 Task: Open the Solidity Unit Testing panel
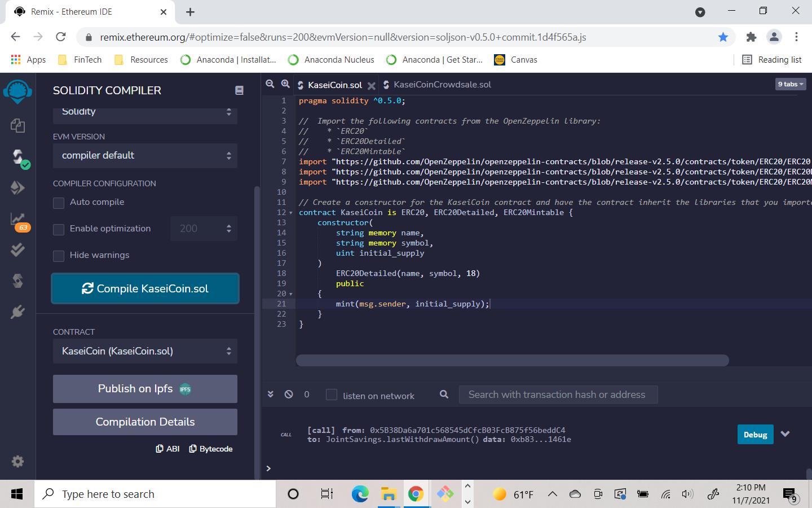[x=17, y=249]
